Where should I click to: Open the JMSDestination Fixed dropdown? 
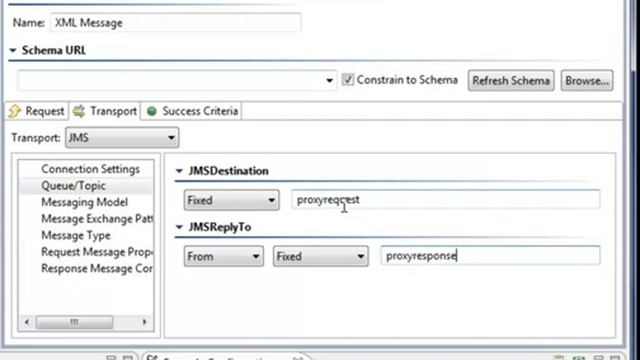coord(231,200)
